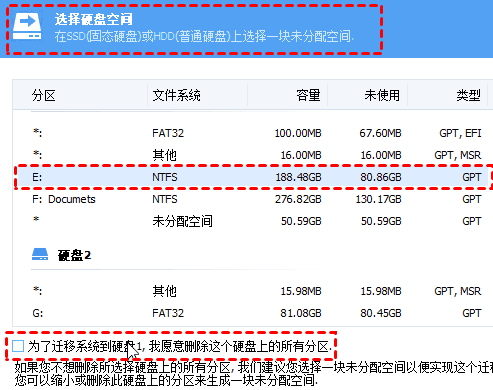
Task: Click the 硬盘2 disk label
Action: [x=74, y=255]
